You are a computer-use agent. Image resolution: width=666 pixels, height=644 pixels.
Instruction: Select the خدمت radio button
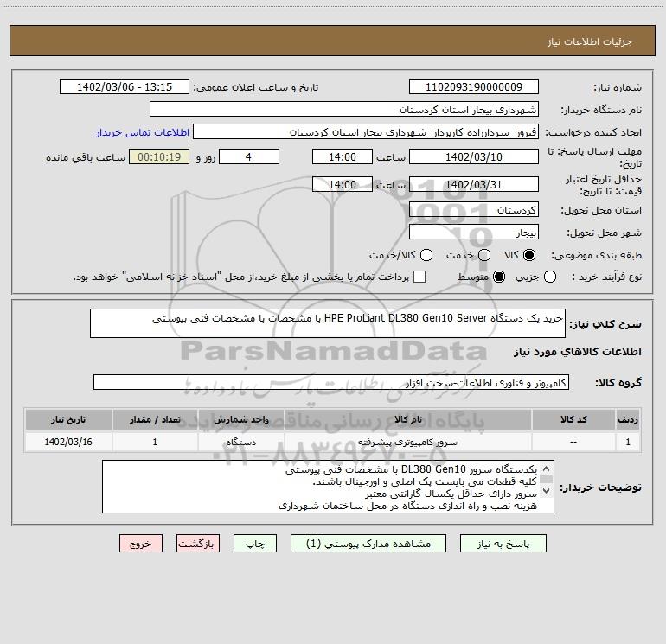(484, 255)
